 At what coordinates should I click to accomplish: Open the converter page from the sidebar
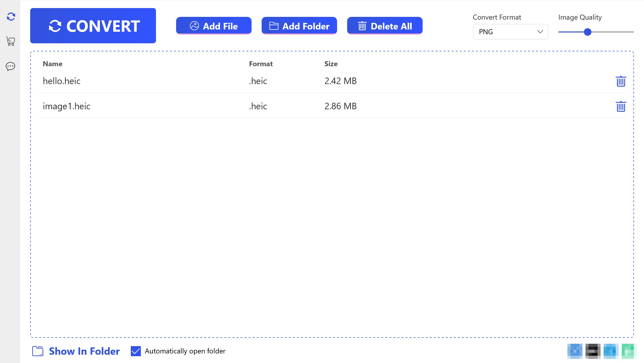click(x=11, y=17)
